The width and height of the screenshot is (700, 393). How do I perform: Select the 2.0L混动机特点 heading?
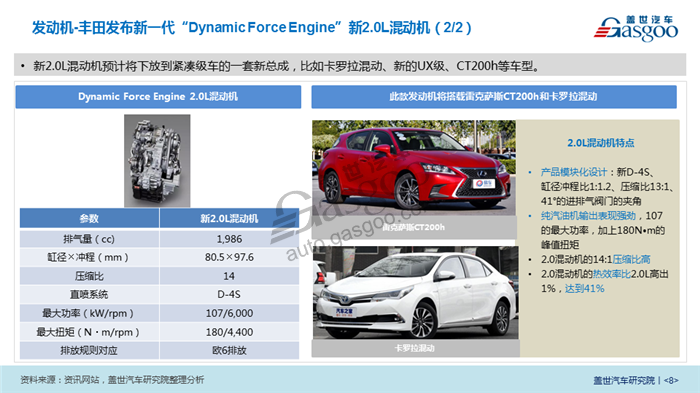click(x=600, y=143)
